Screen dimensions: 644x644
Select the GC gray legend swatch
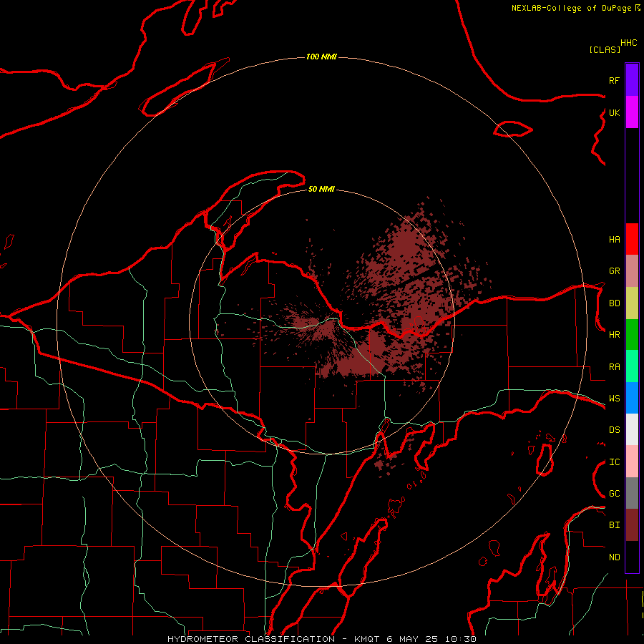632,493
